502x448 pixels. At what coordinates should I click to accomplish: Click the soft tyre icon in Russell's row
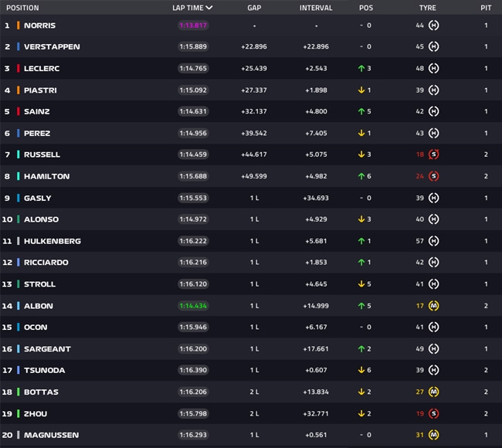tap(433, 154)
